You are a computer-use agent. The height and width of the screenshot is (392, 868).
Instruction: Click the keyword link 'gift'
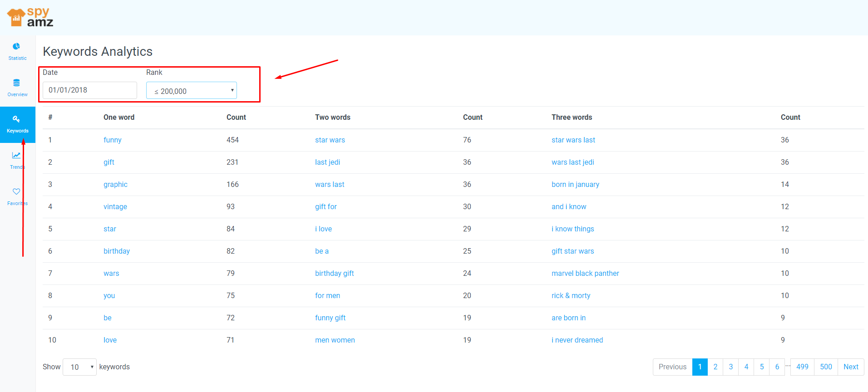pos(109,162)
